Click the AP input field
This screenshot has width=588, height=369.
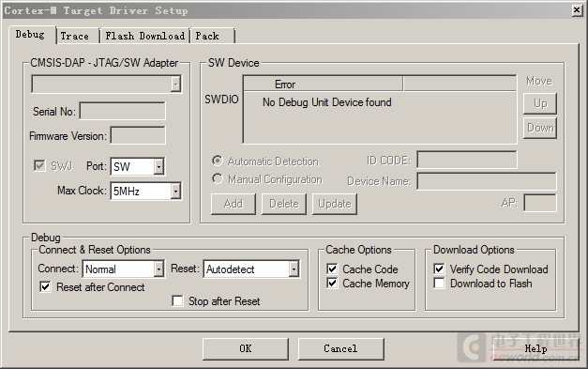[540, 203]
